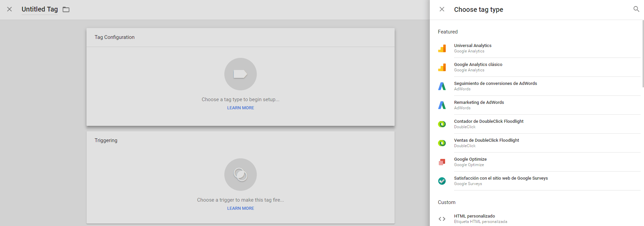Screen dimensions: 644x226
Task: Choose Google Analytics clásico tag
Action: point(539,67)
